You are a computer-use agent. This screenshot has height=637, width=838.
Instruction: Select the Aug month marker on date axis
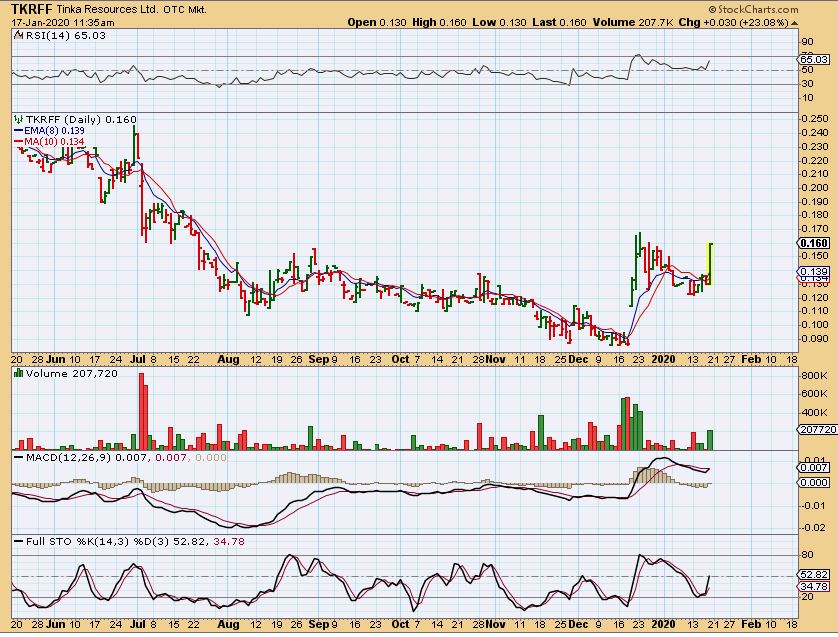point(229,357)
